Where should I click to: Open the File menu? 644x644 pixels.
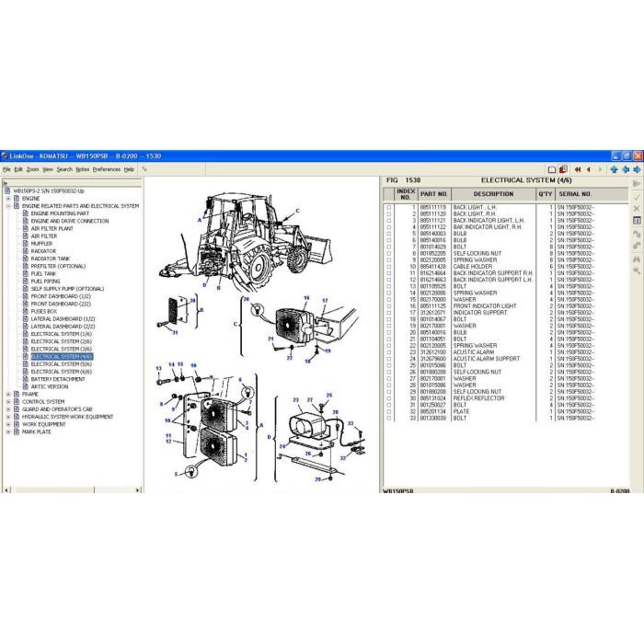coord(6,169)
